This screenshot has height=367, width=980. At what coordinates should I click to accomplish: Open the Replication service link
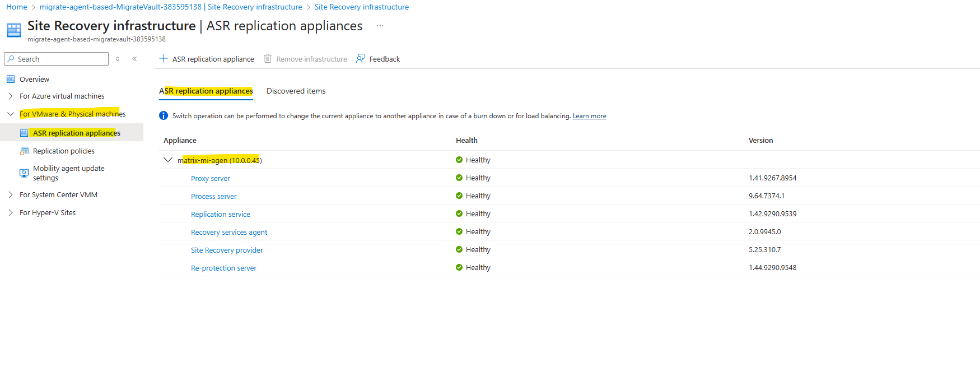[221, 214]
